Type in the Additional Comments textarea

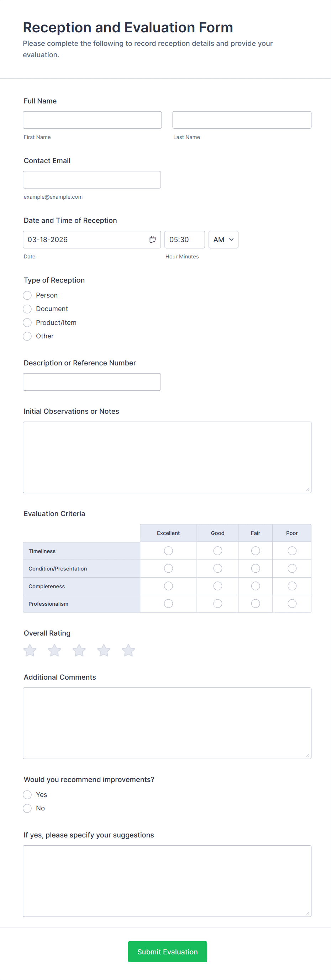[167, 723]
